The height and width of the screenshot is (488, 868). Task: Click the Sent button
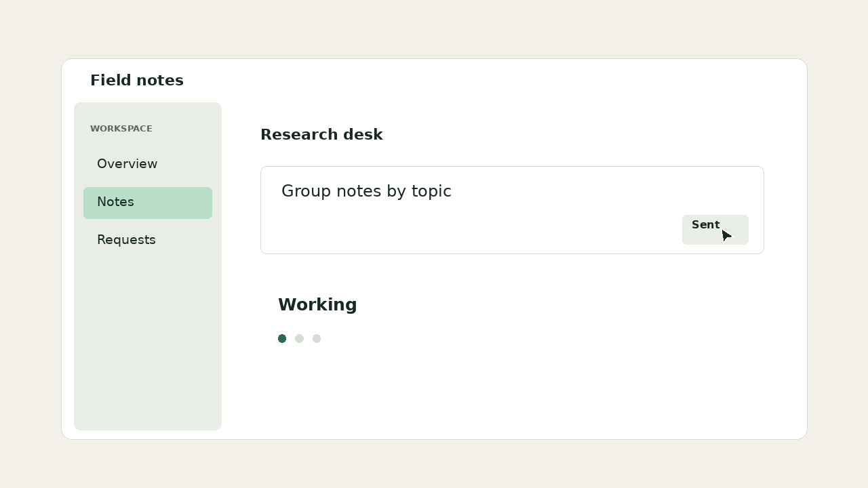(715, 230)
